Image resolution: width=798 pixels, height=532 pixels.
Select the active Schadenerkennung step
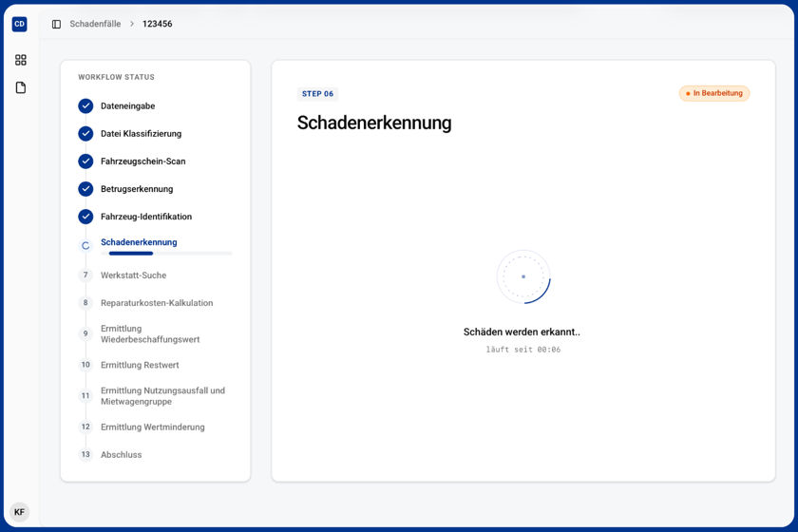coord(139,242)
